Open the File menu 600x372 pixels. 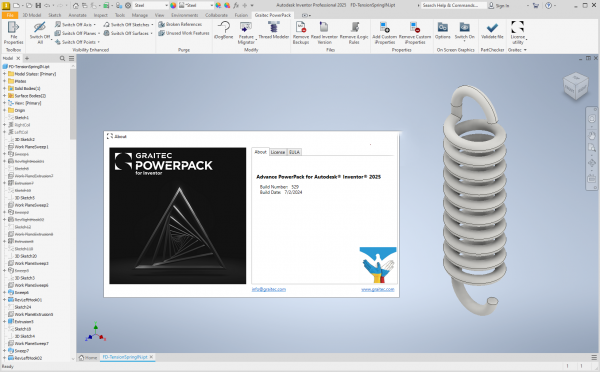click(x=10, y=15)
